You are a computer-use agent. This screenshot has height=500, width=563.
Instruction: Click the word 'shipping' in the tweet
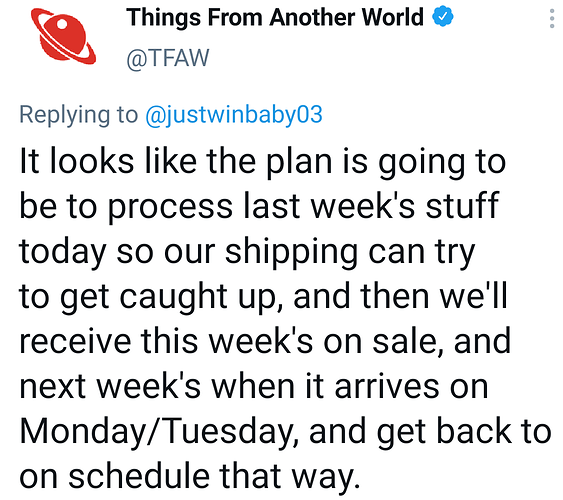click(x=291, y=252)
